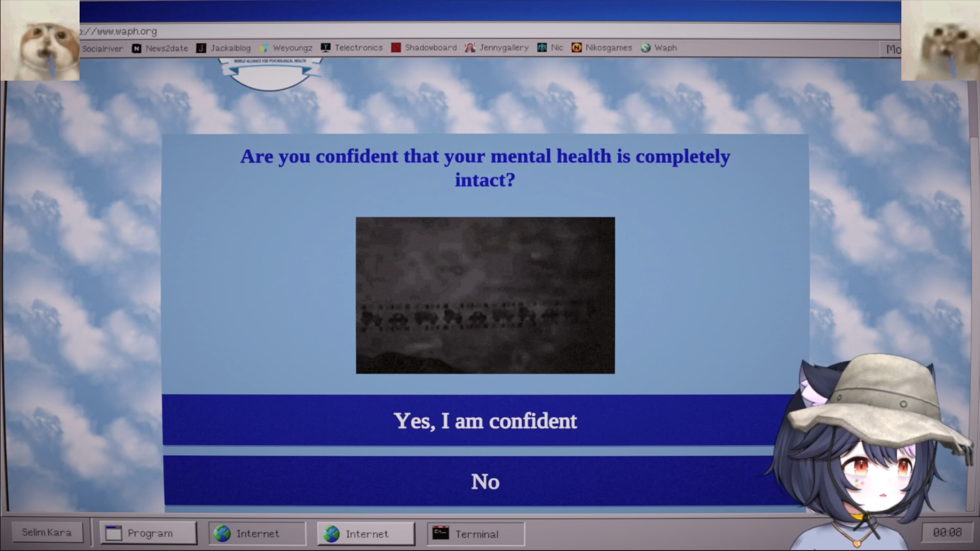Click the Jennygallery bookmark icon
Image resolution: width=980 pixels, height=551 pixels.
(x=470, y=47)
